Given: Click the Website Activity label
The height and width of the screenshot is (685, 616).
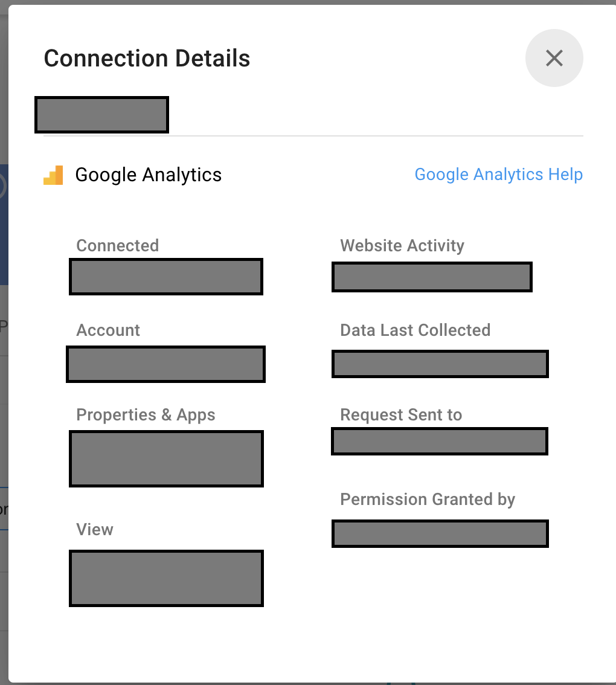Looking at the screenshot, I should [x=402, y=246].
